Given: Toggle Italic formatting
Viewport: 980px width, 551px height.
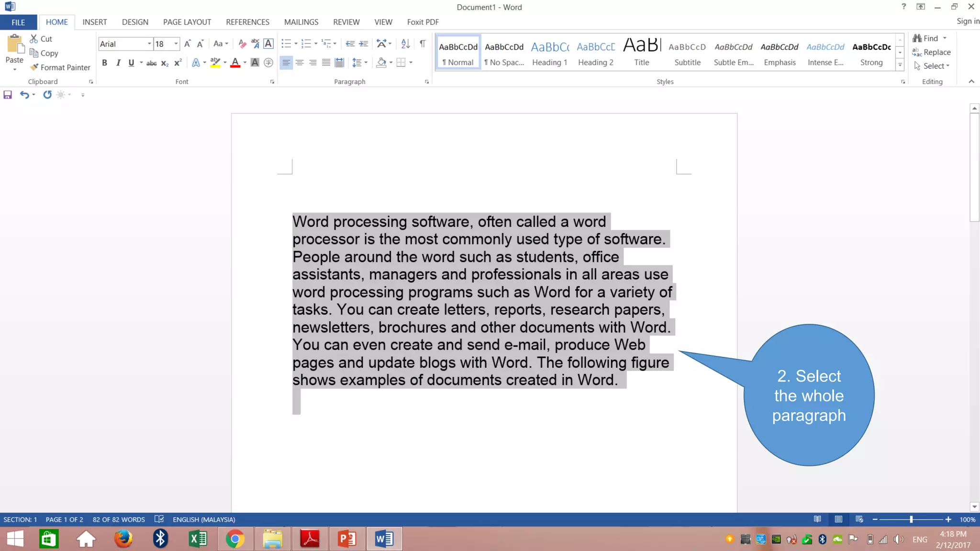Looking at the screenshot, I should 118,63.
